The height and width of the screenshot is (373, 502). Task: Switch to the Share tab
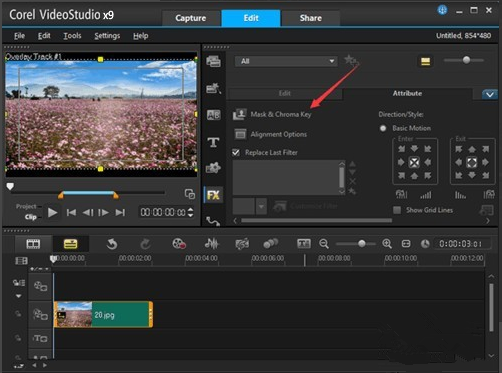click(x=310, y=18)
